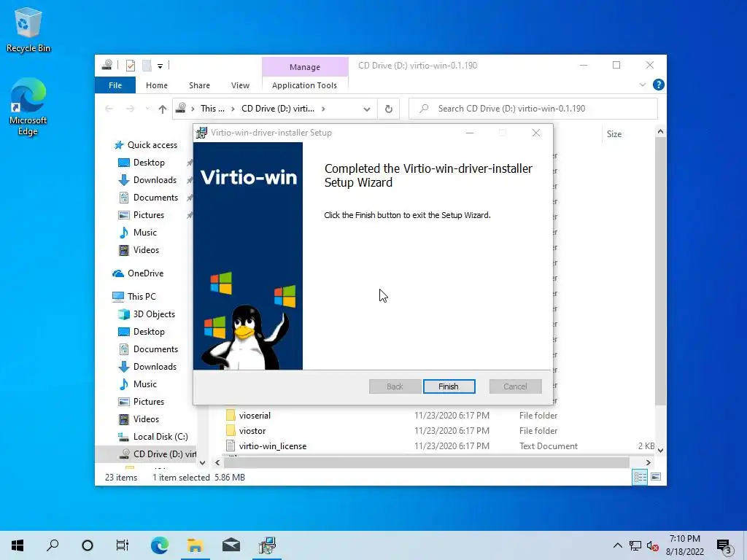
Task: Open the File tab in Explorer ribbon
Action: click(x=115, y=85)
